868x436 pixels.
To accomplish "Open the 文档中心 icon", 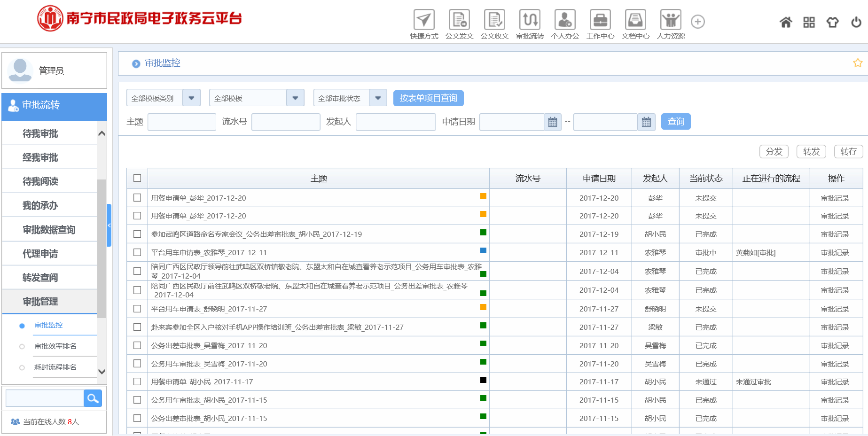I will click(x=635, y=20).
